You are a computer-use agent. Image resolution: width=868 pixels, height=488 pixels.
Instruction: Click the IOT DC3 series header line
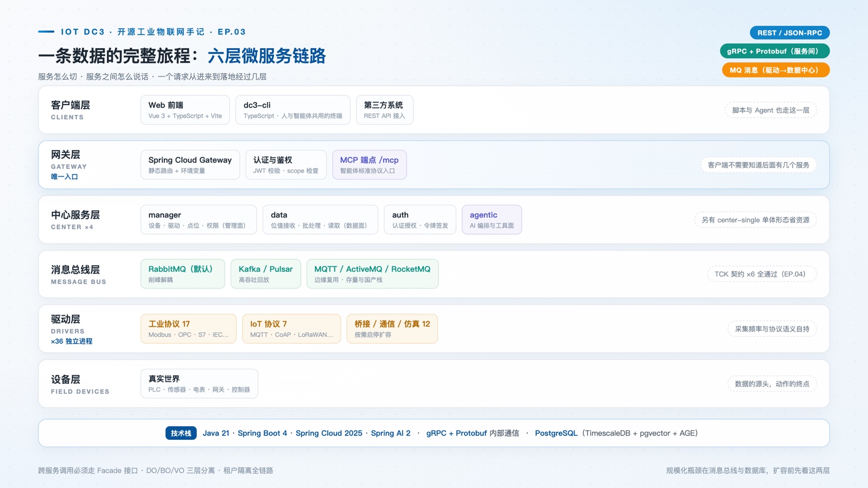click(x=153, y=32)
